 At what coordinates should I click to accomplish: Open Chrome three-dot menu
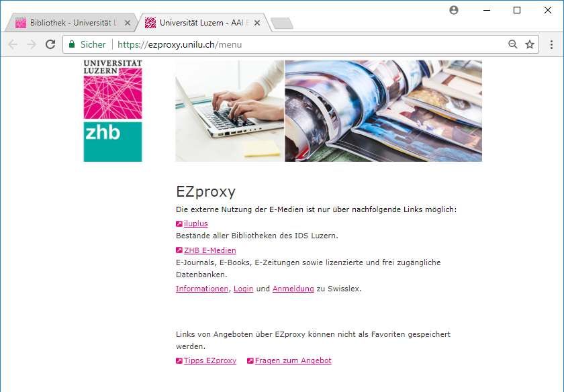(551, 44)
